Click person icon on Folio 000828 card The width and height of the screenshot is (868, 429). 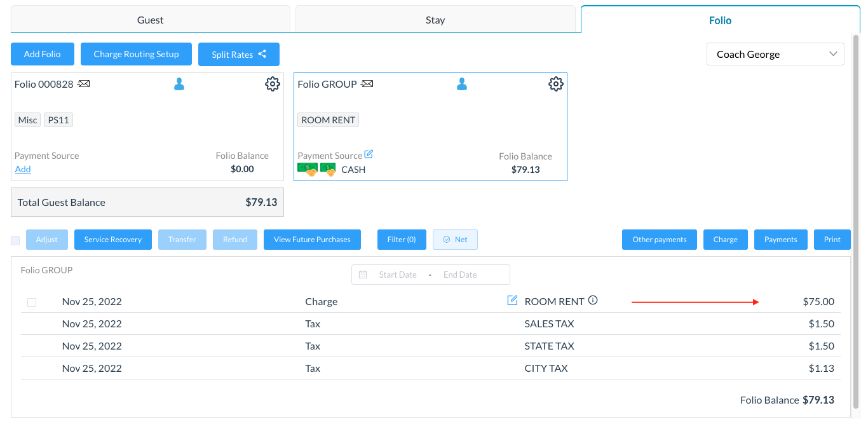point(179,84)
